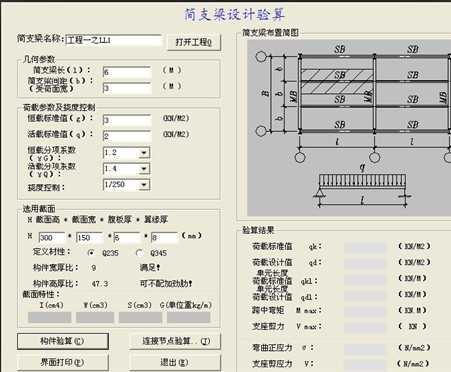Click the 跨中弯矩 M max result field
451x372 pixels.
click(365, 312)
